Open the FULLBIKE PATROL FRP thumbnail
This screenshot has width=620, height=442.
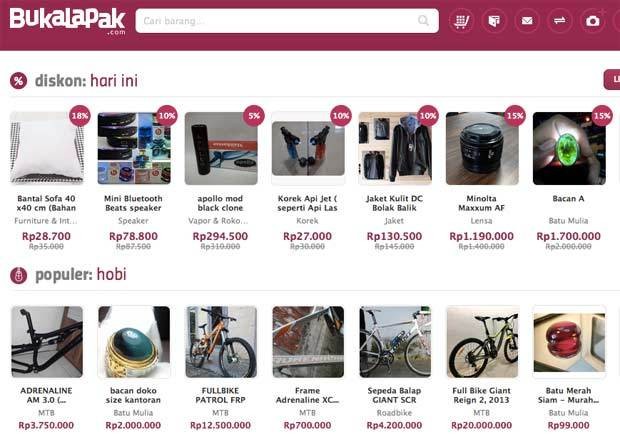221,342
